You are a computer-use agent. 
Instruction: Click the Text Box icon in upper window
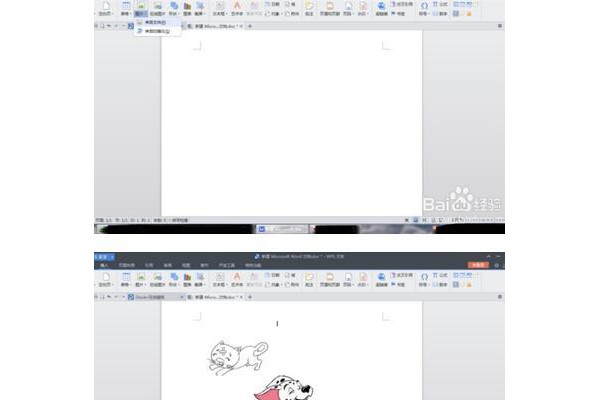(x=220, y=6)
